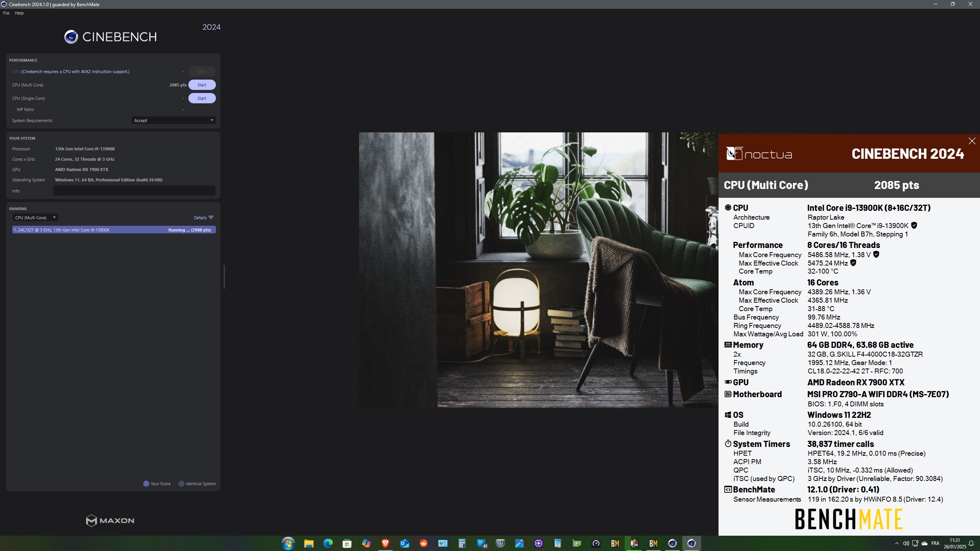Launch Microsoft Edge from the taskbar
Image resolution: width=980 pixels, height=551 pixels.
(328, 543)
